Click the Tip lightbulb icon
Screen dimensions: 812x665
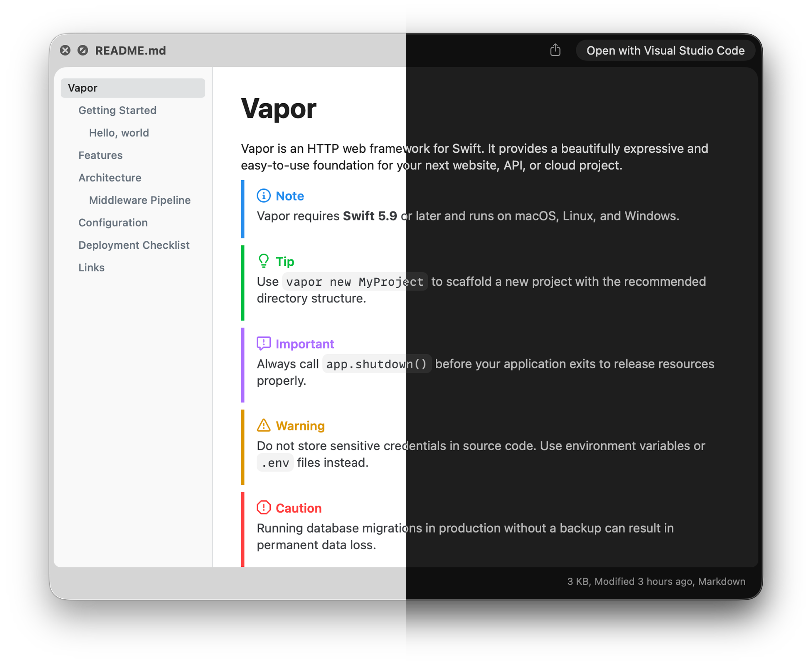tap(264, 261)
